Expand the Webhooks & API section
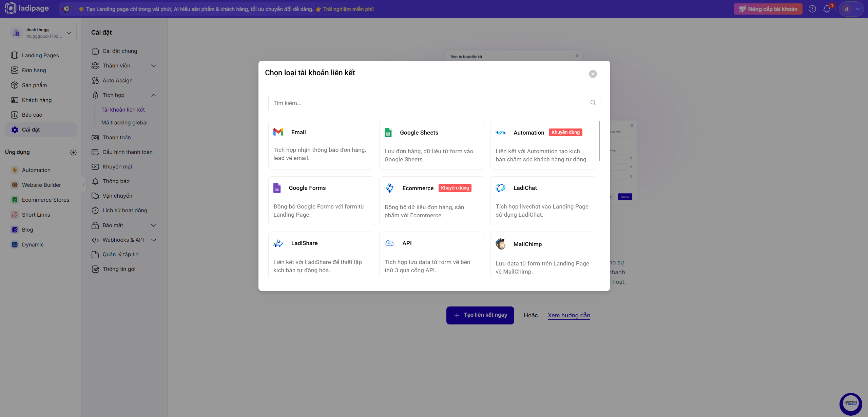 coord(154,240)
